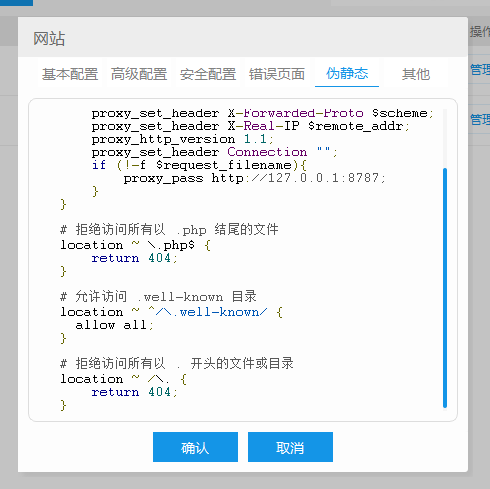Click the 'if (!-f $request_filename){' line
The width and height of the screenshot is (490, 489).
click(x=199, y=165)
